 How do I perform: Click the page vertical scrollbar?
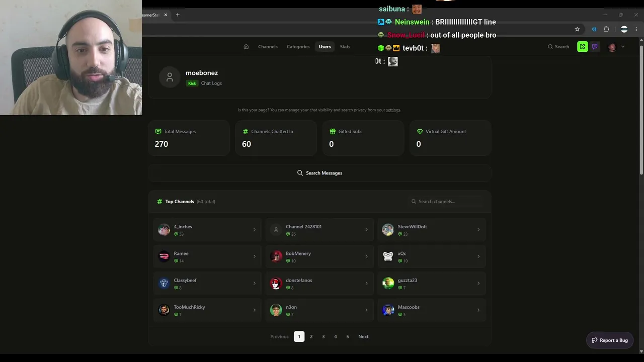641,111
